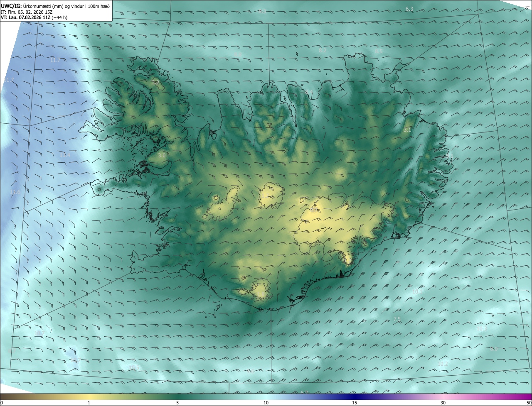Click the '10.3' value label on map

tap(481, 328)
